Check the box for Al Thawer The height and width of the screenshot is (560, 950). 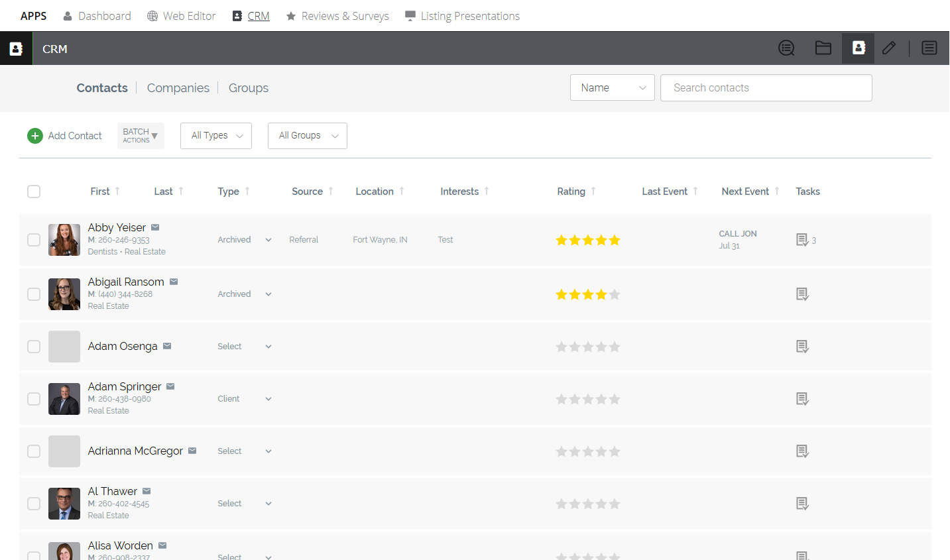coord(34,504)
